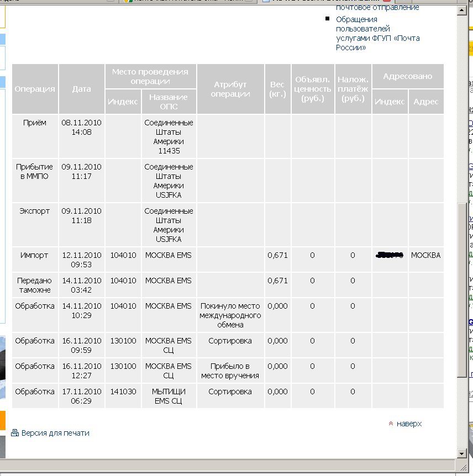
Task: Click the date 14.11.2010 03:42
Action: pyautogui.click(x=81, y=285)
